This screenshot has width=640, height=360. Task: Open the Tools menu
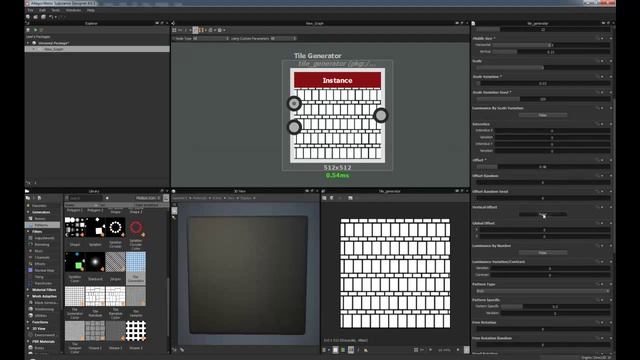(56, 10)
